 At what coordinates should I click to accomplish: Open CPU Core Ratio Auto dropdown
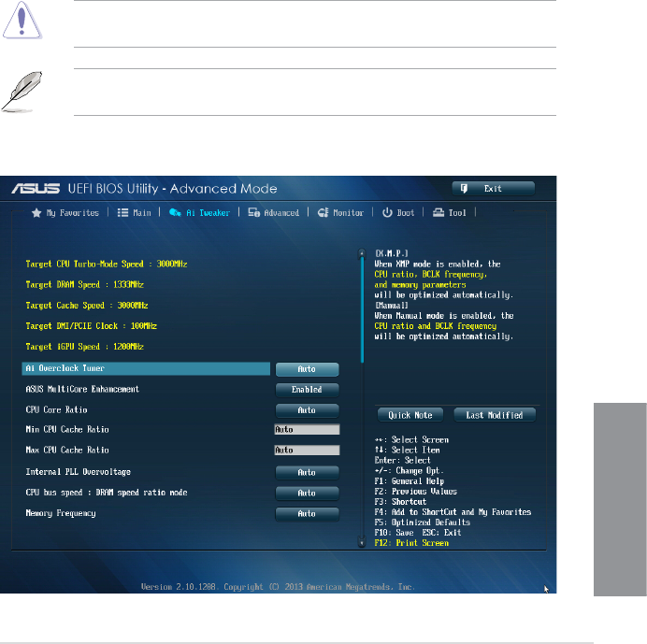(x=307, y=410)
